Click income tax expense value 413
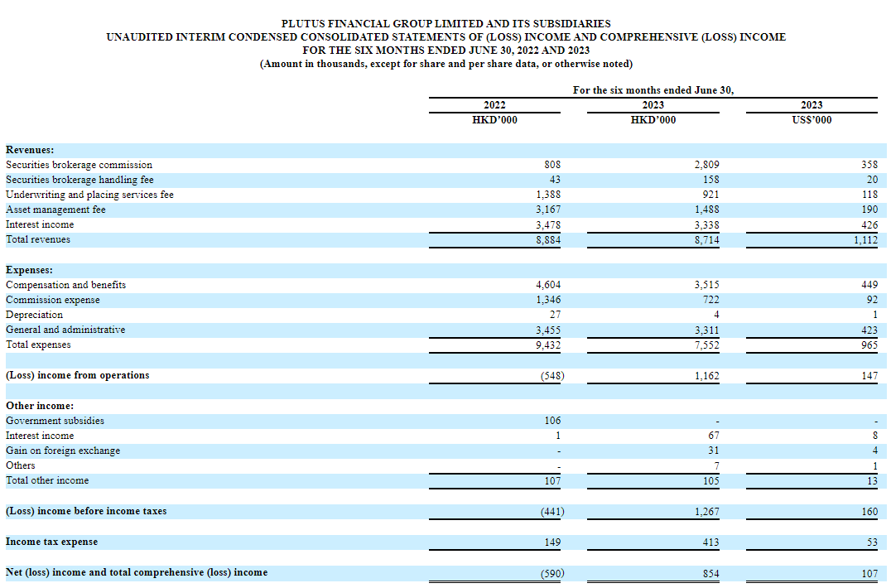Screen dimensions: 891x588 tap(710, 542)
